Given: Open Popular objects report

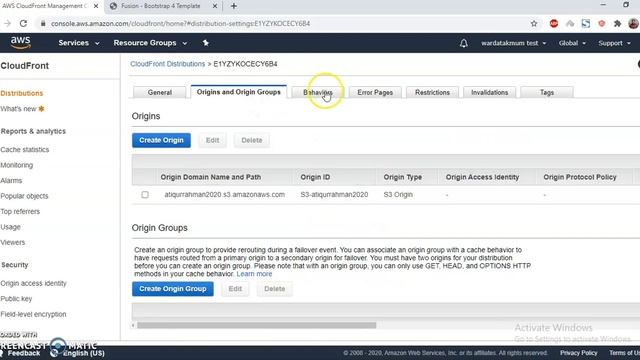Looking at the screenshot, I should pos(24,196).
